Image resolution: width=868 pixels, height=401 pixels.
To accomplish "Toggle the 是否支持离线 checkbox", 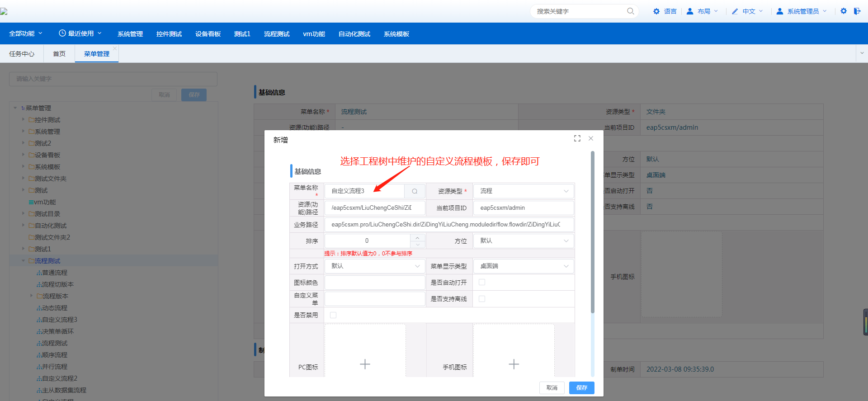I will pos(482,299).
